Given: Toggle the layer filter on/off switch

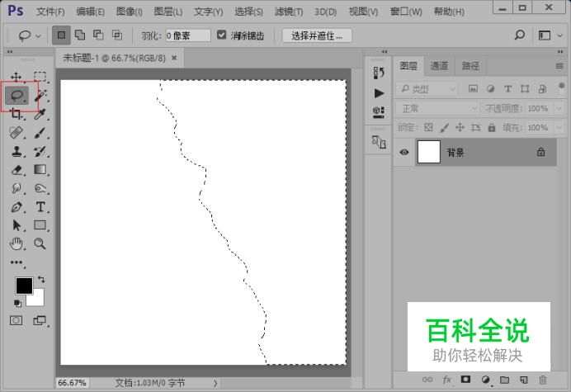Looking at the screenshot, I should pos(562,87).
